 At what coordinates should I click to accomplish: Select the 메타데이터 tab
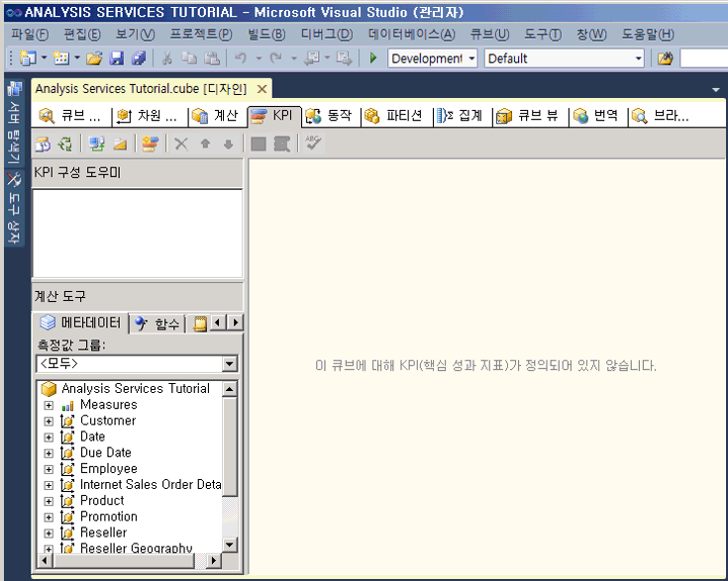(81, 323)
